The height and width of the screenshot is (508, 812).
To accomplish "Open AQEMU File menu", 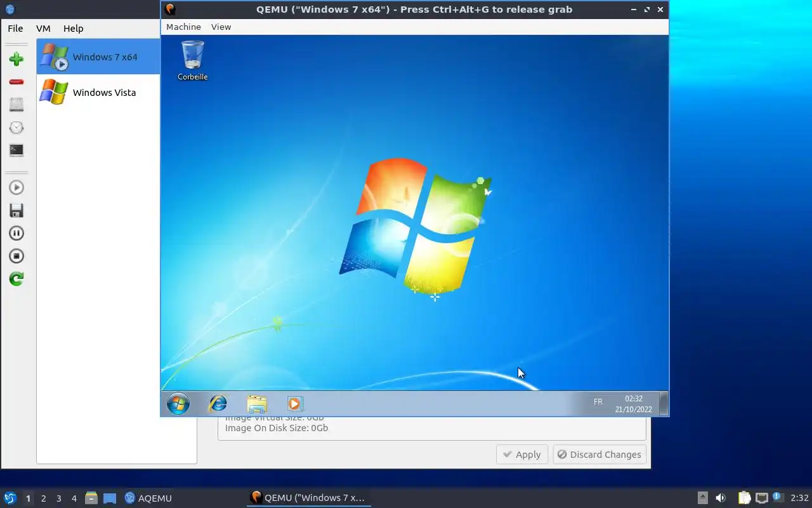I will click(15, 28).
